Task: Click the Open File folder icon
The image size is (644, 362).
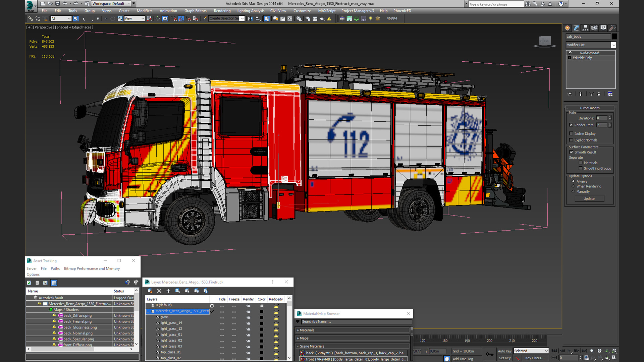Action: click(50, 4)
